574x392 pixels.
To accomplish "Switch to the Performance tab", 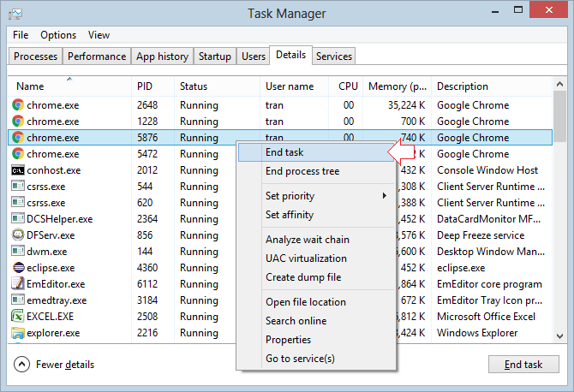I will (97, 56).
